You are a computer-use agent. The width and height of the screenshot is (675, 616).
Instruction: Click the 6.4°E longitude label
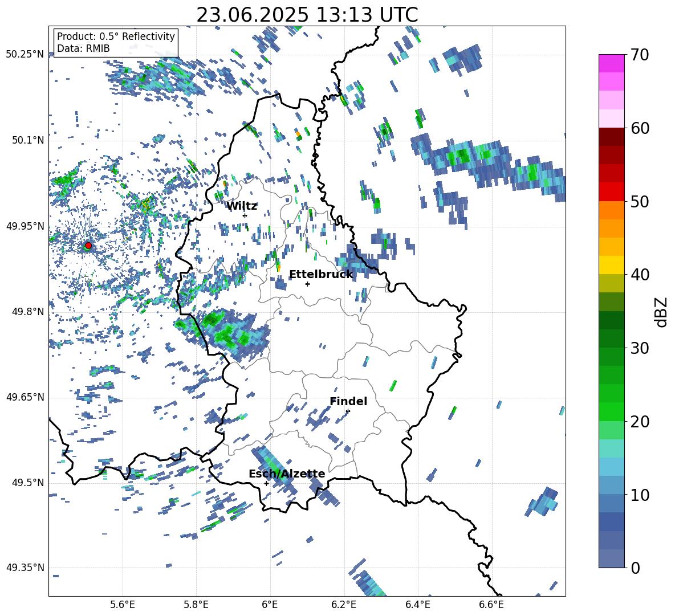[x=417, y=605]
